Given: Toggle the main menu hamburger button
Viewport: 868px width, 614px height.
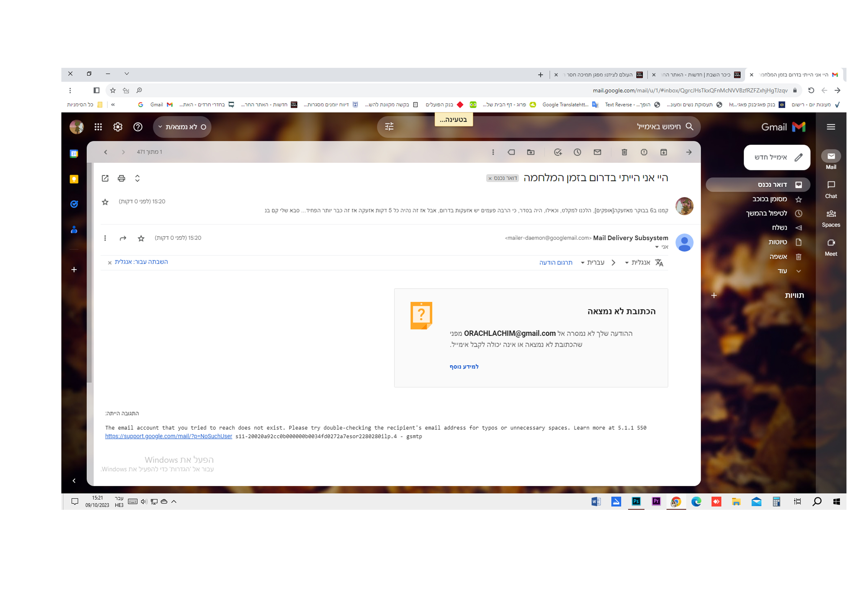Looking at the screenshot, I should click(x=831, y=127).
